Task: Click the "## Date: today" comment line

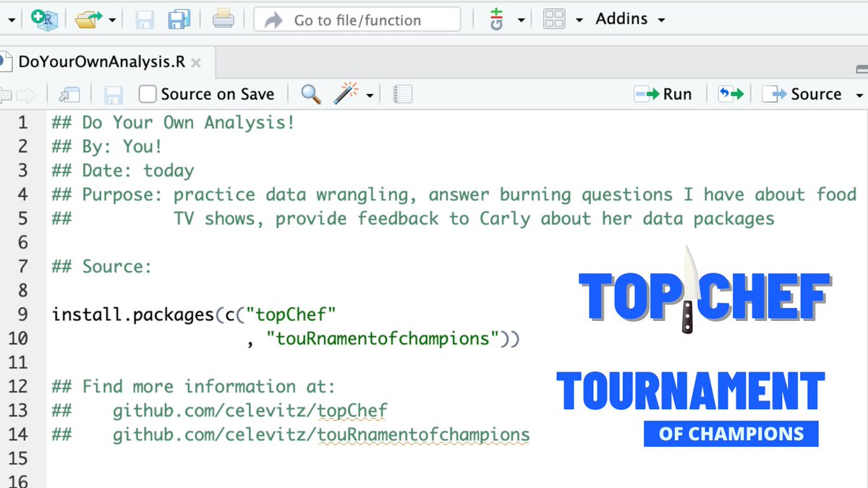Action: [123, 171]
